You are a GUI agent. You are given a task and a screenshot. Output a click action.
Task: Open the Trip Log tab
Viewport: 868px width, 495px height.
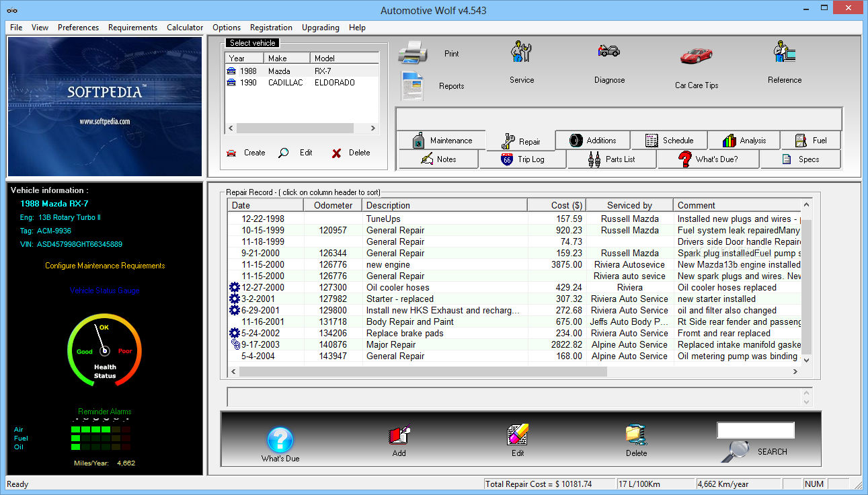pyautogui.click(x=522, y=159)
